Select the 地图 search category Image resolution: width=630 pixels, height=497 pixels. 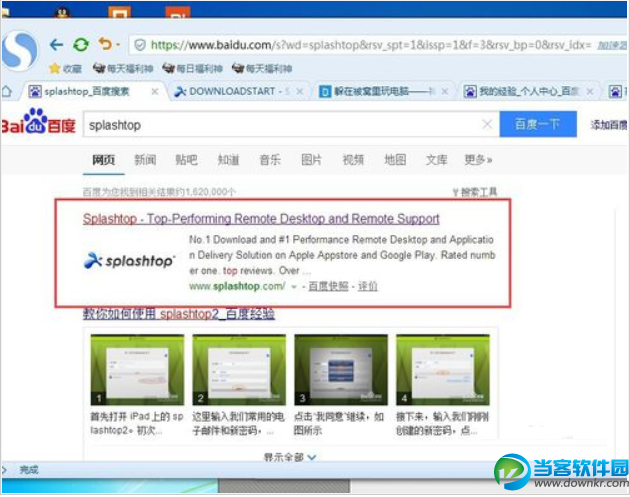pos(395,160)
